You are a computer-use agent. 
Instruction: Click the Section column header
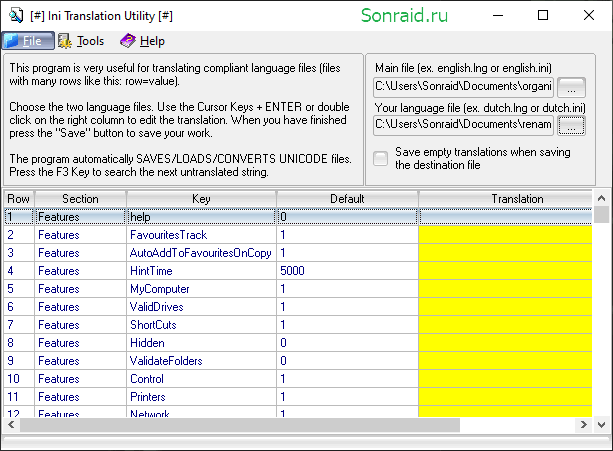point(81,199)
